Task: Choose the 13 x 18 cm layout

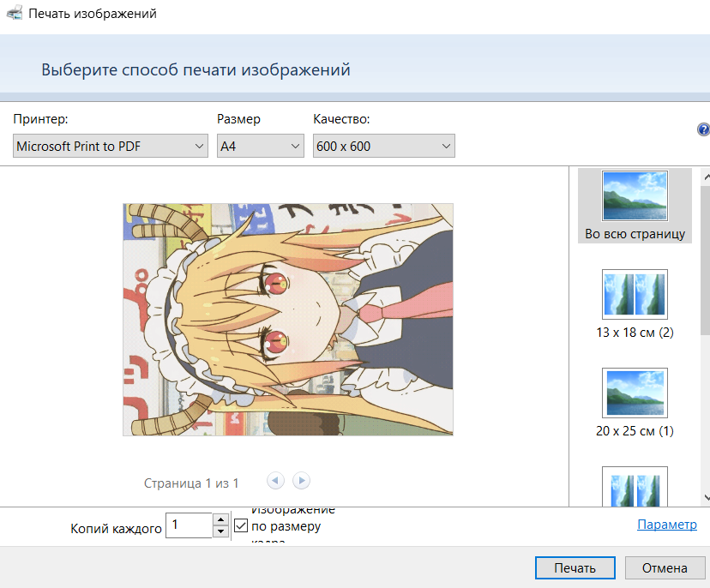Action: (x=635, y=294)
